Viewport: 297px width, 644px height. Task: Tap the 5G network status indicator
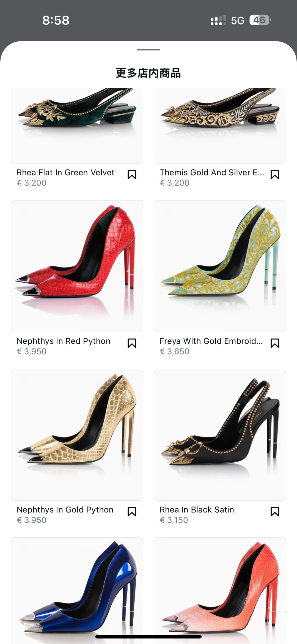tap(238, 20)
